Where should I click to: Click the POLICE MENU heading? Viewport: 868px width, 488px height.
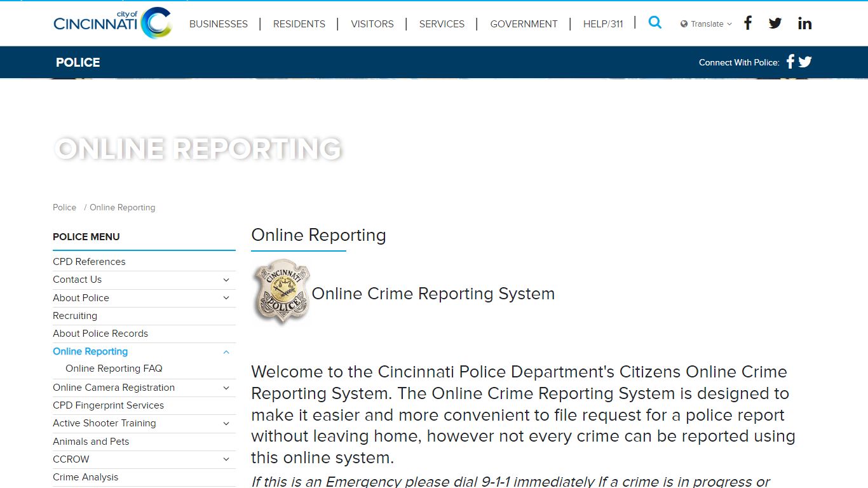coord(86,236)
